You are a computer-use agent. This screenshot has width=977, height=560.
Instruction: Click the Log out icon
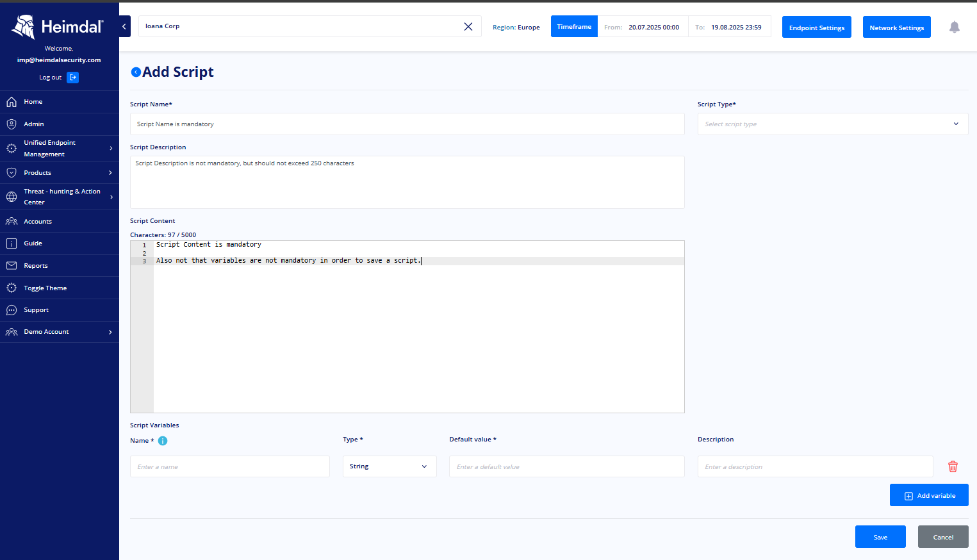click(73, 78)
